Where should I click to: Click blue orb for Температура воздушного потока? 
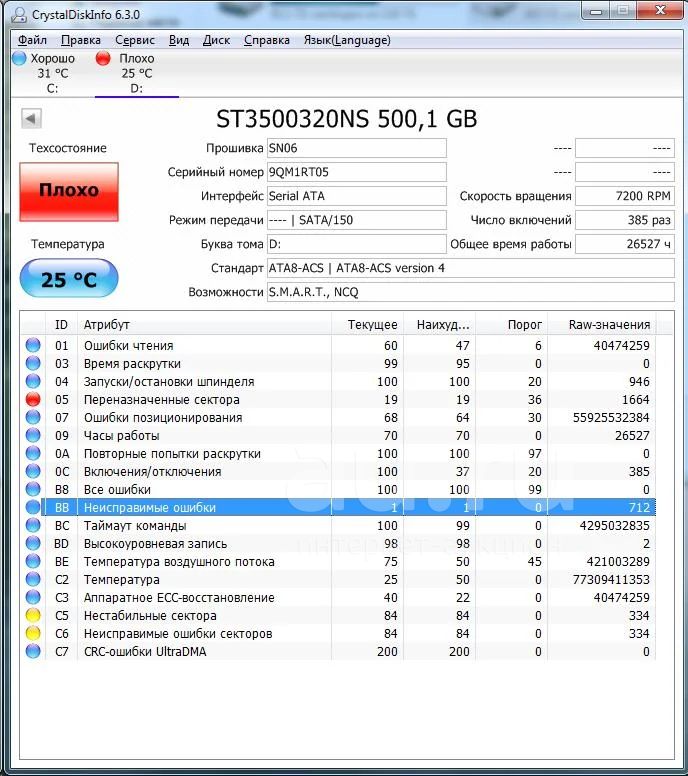[x=33, y=561]
